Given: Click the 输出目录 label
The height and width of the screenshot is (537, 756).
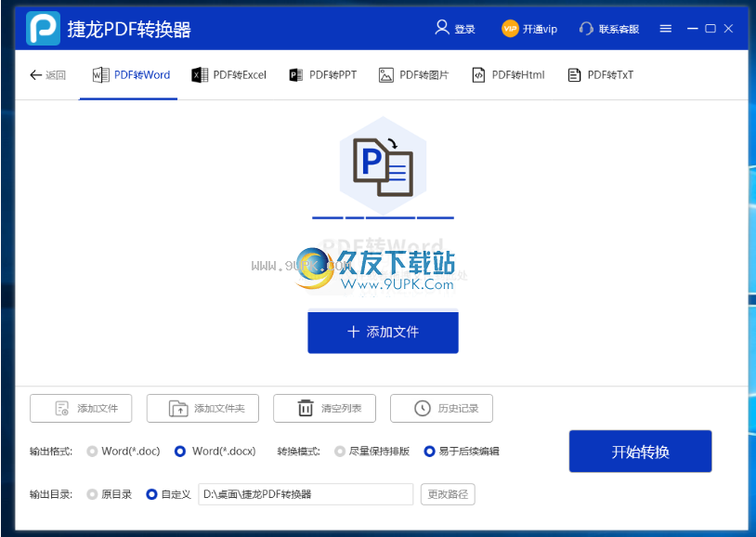Looking at the screenshot, I should [51, 494].
